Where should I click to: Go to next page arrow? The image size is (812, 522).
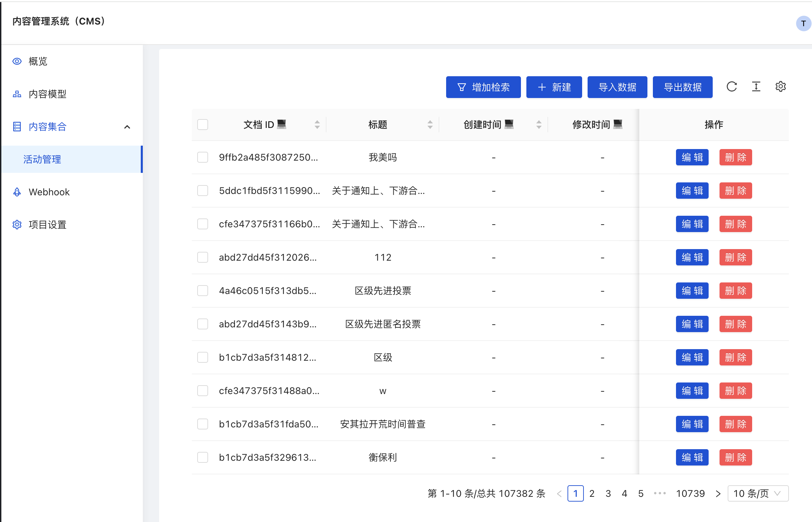[x=718, y=493]
